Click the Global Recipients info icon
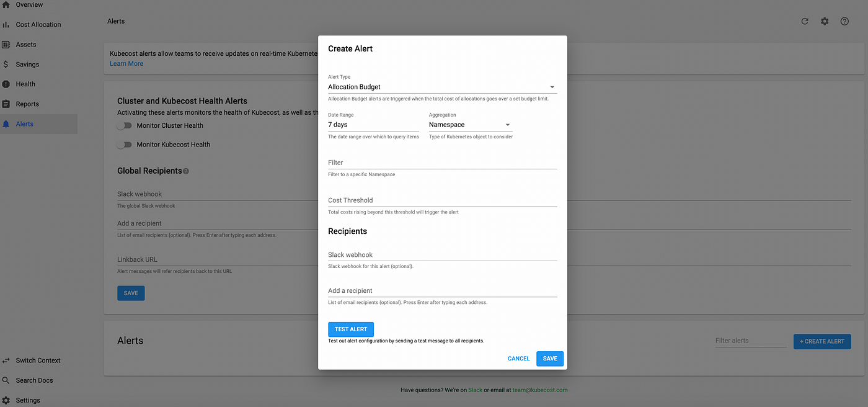The width and height of the screenshot is (868, 407). (x=186, y=171)
